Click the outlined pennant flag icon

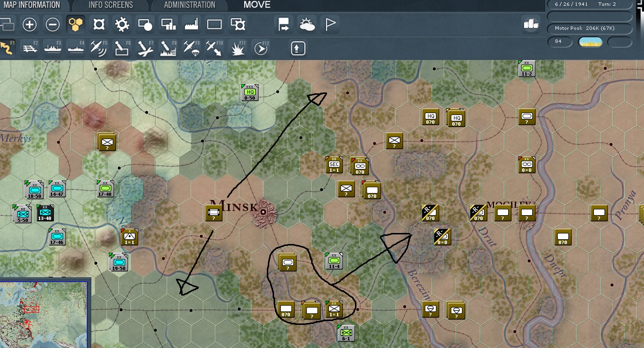330,25
